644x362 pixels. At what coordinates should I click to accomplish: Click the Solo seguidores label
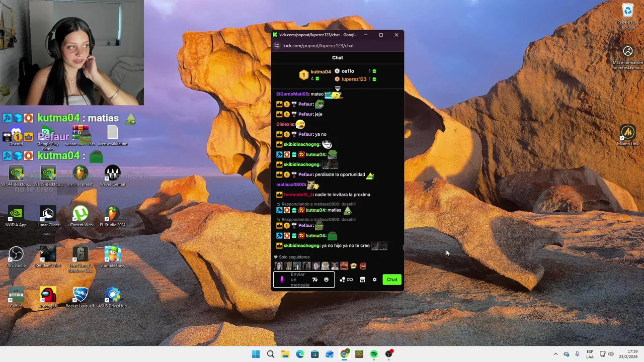[294, 257]
